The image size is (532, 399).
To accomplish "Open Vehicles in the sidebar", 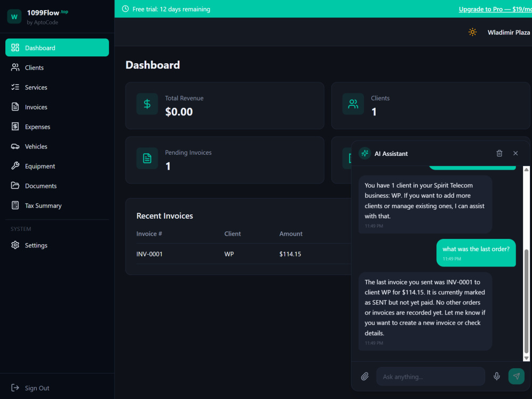I will pyautogui.click(x=57, y=146).
